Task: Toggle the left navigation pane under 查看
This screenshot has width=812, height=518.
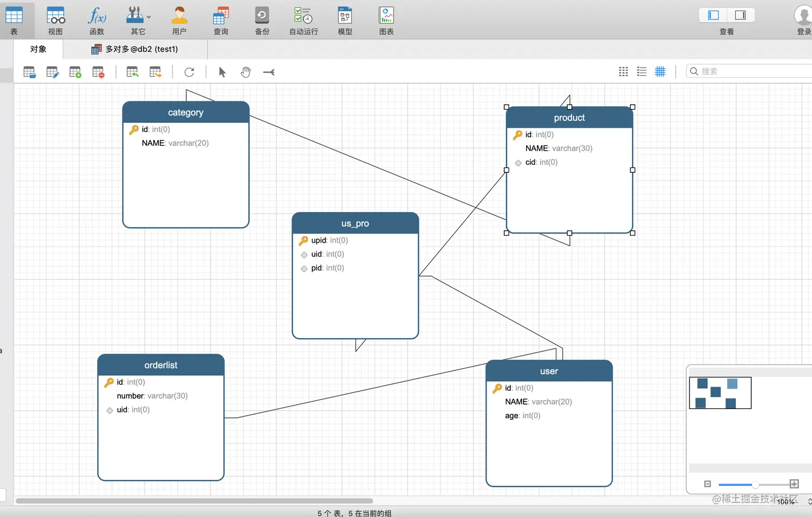Action: pos(713,15)
